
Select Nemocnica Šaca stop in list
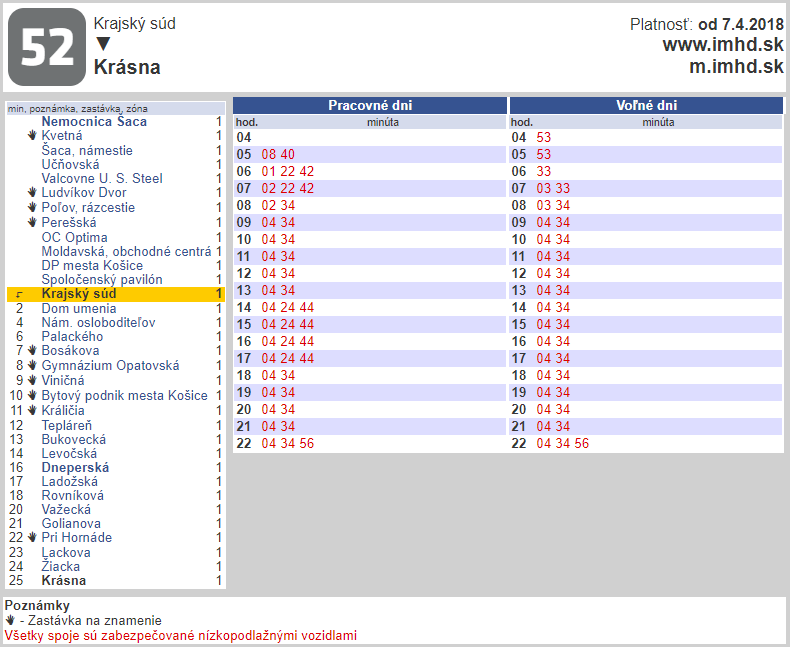[94, 122]
